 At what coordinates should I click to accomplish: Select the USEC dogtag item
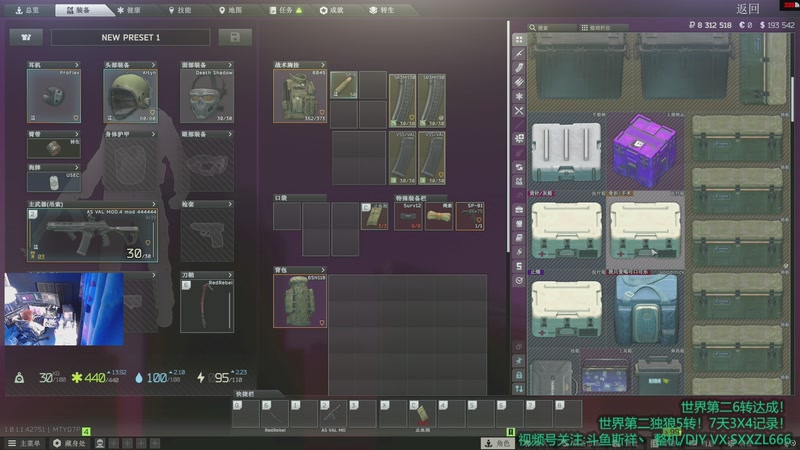pyautogui.click(x=54, y=182)
